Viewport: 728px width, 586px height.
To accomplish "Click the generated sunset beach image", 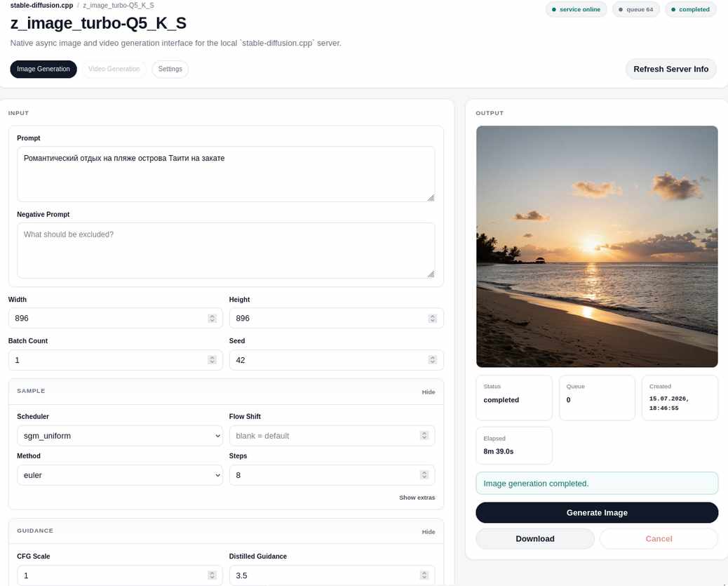I will [597, 246].
